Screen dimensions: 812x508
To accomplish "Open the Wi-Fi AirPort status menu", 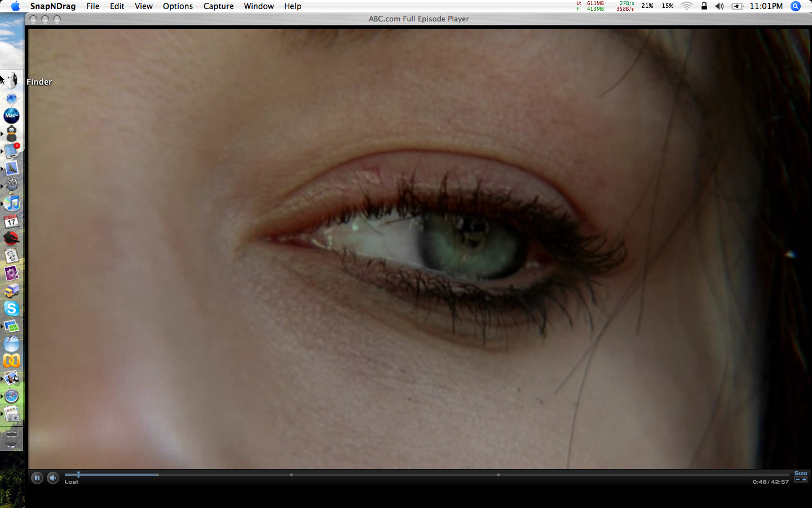I will coord(687,6).
